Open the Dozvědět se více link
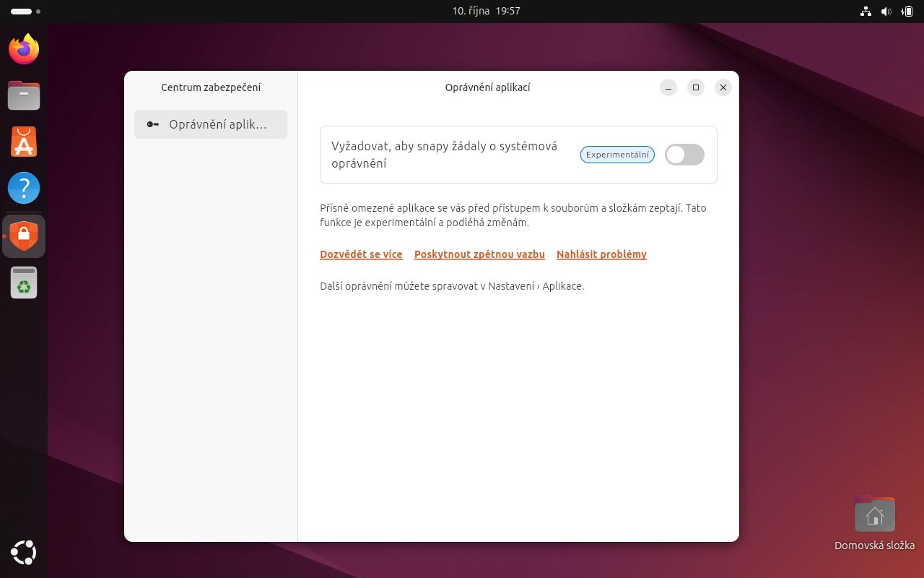924x578 pixels. click(361, 254)
